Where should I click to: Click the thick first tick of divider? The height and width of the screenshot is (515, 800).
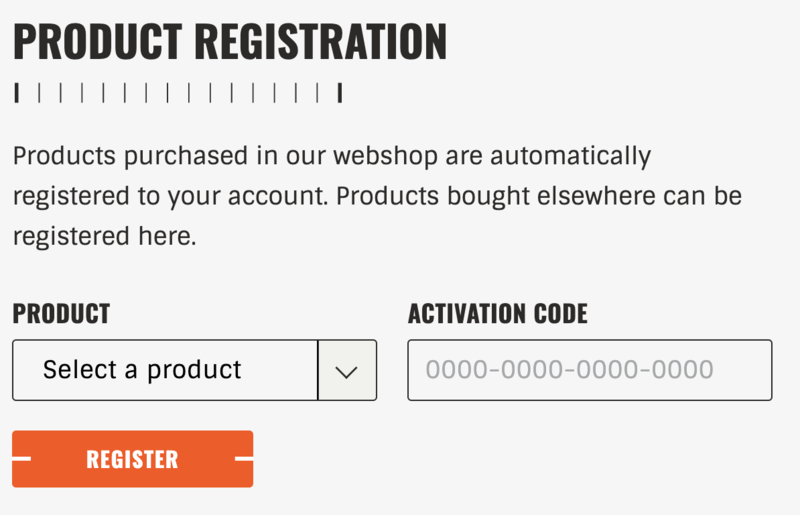click(x=17, y=94)
